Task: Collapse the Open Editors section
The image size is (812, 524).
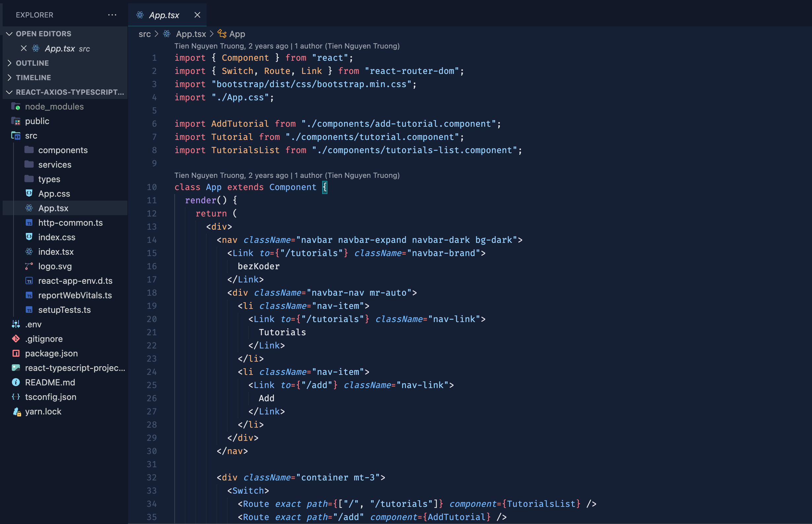Action: click(x=10, y=34)
